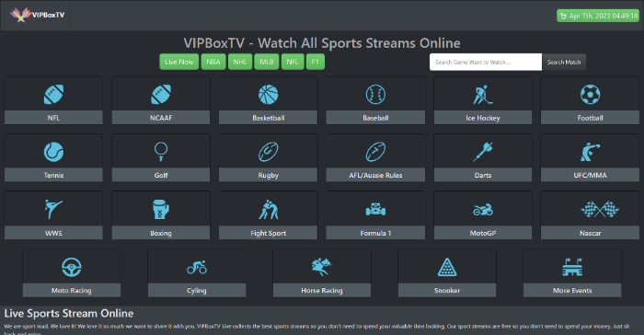Click the Live Now green button
The image size is (644, 335).
(x=179, y=62)
